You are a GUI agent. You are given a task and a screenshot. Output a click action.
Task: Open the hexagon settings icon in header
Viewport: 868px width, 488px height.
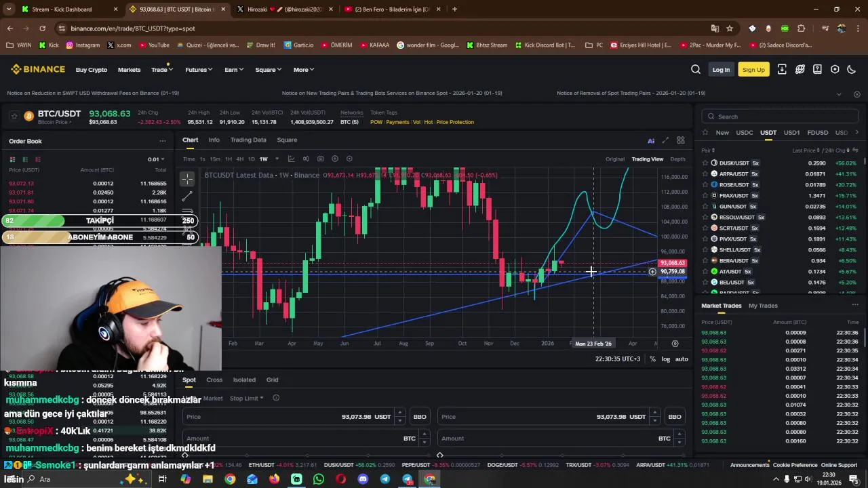tap(835, 69)
